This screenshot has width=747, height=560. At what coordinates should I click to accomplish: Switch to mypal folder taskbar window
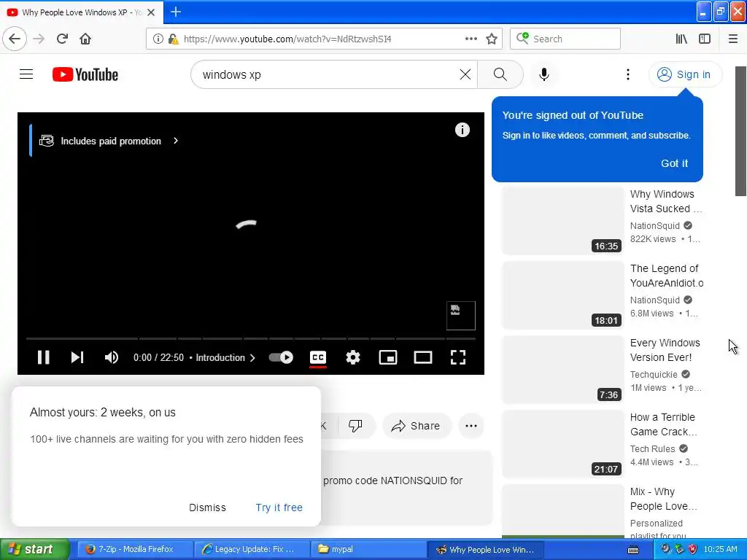[368, 550]
